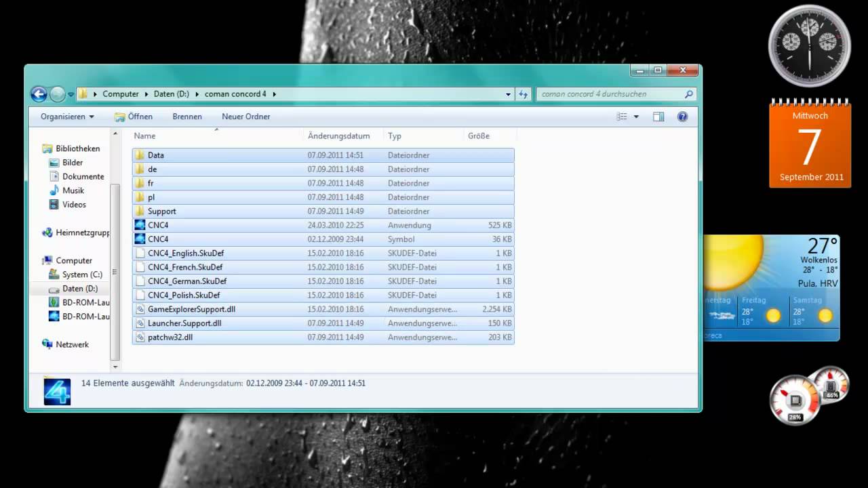Viewport: 868px width, 488px height.
Task: Select the Support folder icon
Action: 140,211
